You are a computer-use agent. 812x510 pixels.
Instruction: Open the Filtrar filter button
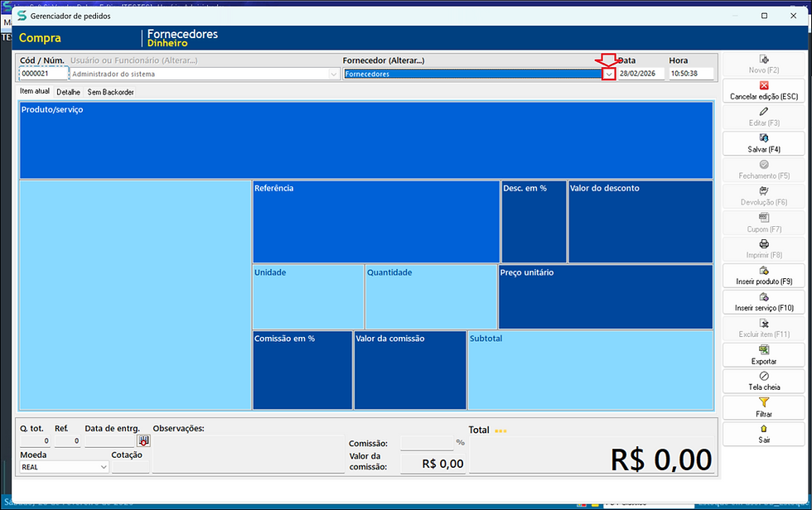[764, 407]
